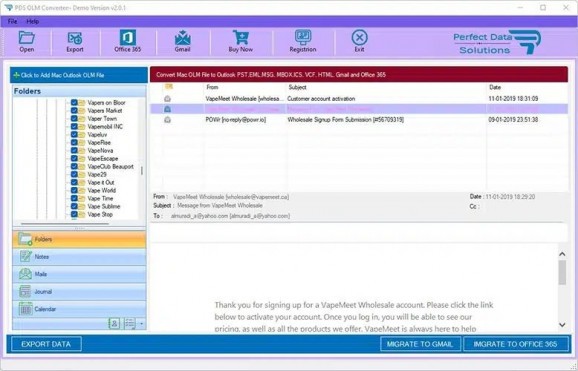Screen dimensions: 578x371
Task: Click the folder icon next to Vape World
Action: [x=81, y=190]
